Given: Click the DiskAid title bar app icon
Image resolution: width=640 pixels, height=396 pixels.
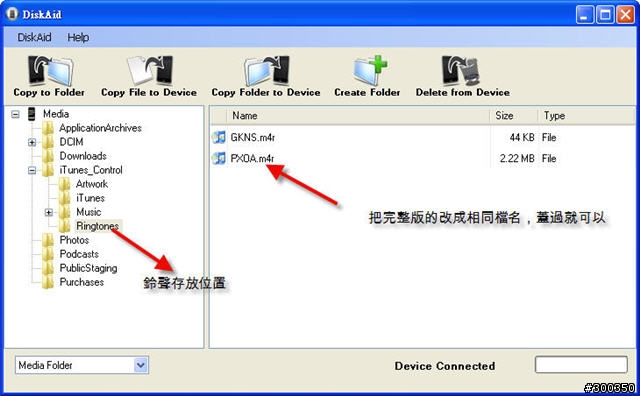Looking at the screenshot, I should pyautogui.click(x=12, y=14).
